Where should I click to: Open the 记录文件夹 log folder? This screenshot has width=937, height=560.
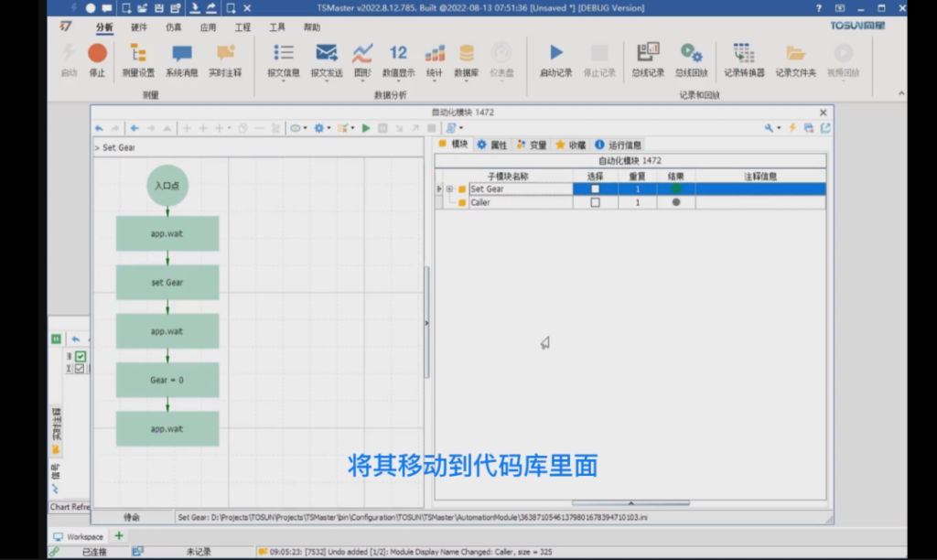tap(795, 54)
